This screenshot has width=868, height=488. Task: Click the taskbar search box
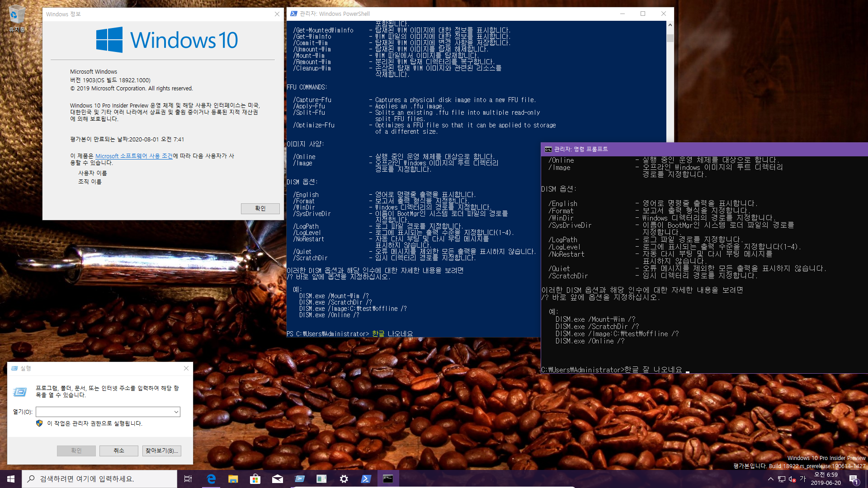coord(99,479)
